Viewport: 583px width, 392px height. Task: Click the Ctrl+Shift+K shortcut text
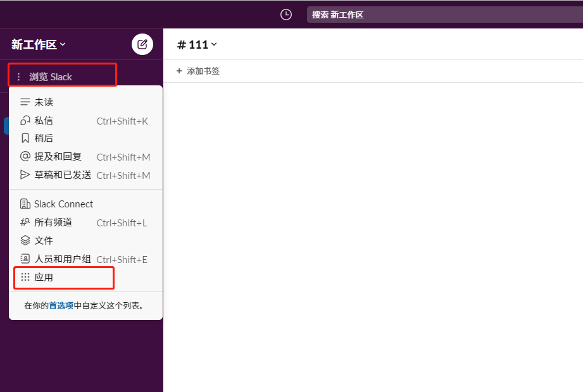click(x=122, y=121)
